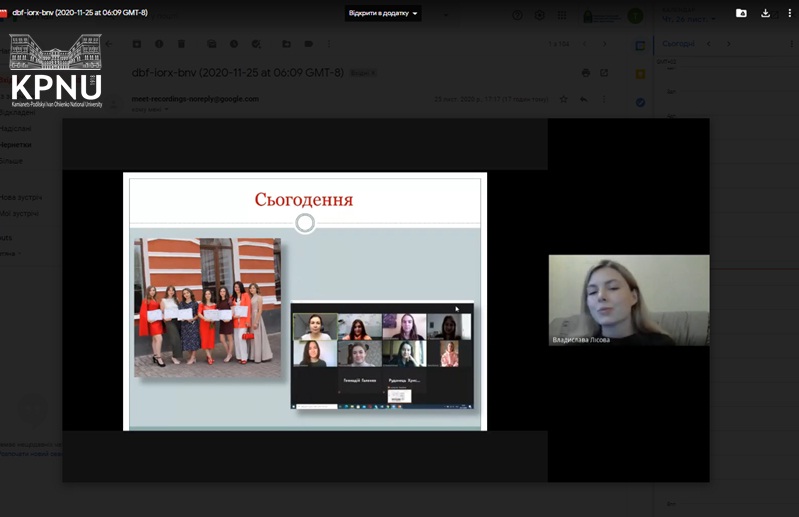The height and width of the screenshot is (517, 799).
Task: Open the 'Відкрити в додатку' dropdown
Action: tap(383, 13)
